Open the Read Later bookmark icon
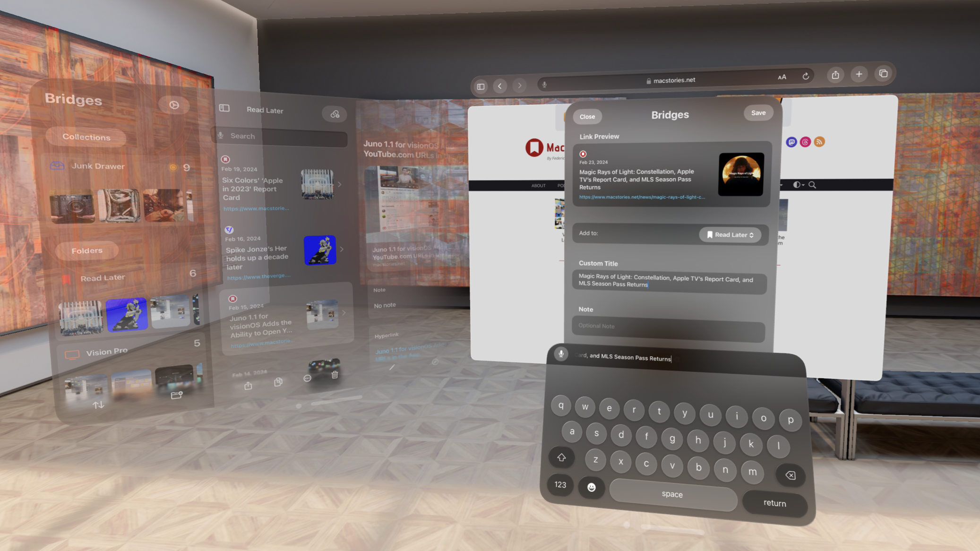The height and width of the screenshot is (551, 980). pyautogui.click(x=710, y=234)
